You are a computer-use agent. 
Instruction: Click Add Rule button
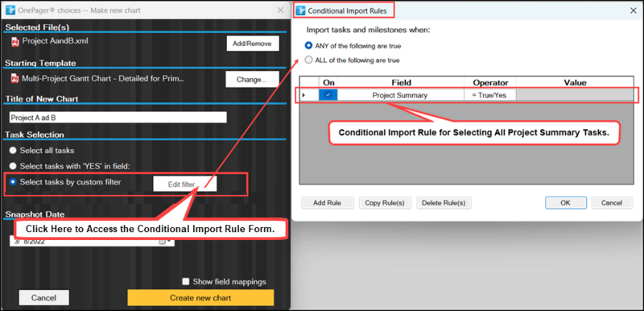(x=328, y=202)
